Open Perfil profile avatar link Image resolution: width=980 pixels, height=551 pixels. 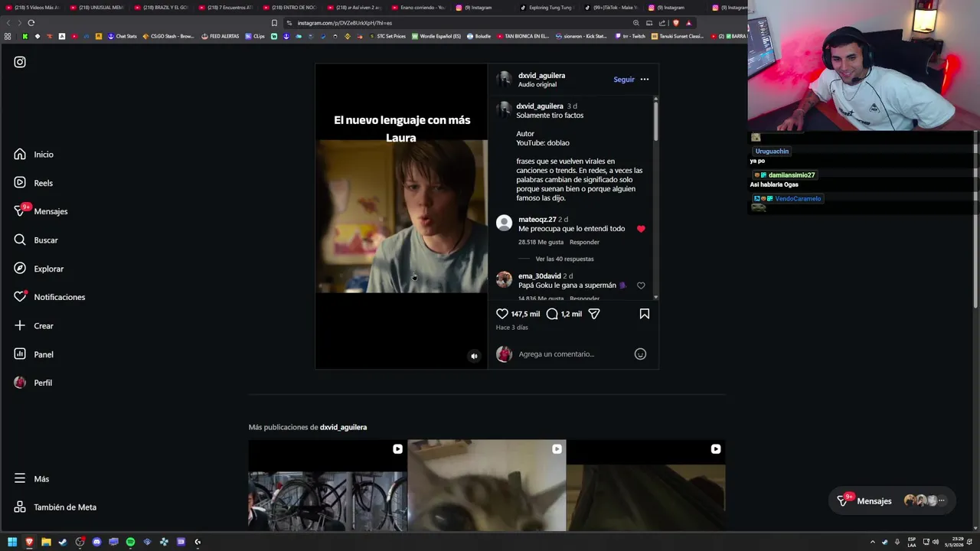pyautogui.click(x=33, y=383)
